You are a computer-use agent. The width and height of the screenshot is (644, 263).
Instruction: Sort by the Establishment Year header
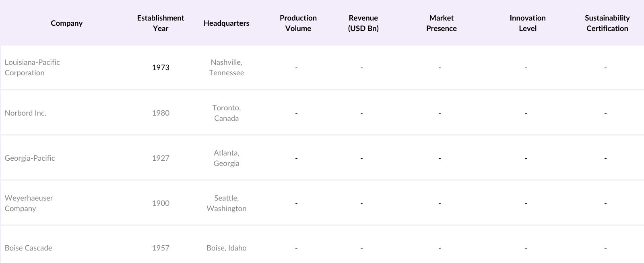[161, 23]
